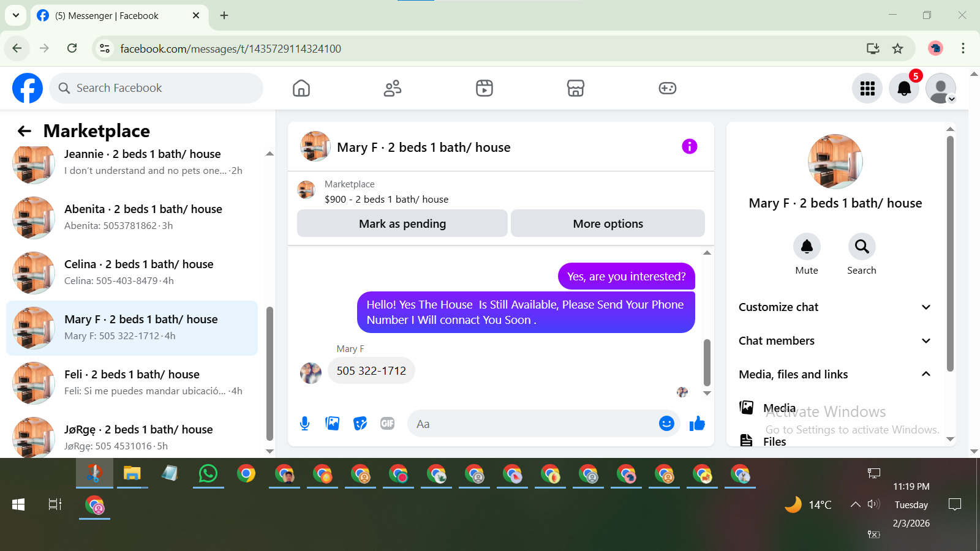Open Windows Start menu
The width and height of the screenshot is (980, 551).
pos(18,504)
